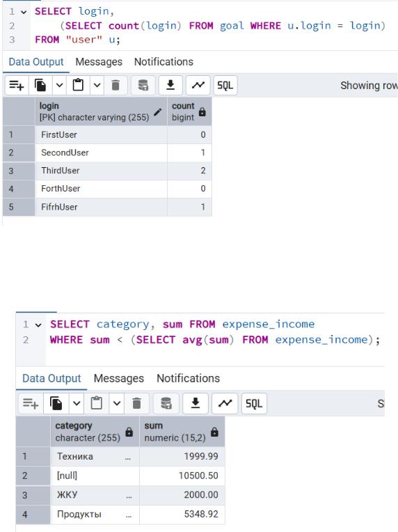Expand copy options dropdown in upper toolbar
The width and height of the screenshot is (398, 532).
[x=59, y=85]
